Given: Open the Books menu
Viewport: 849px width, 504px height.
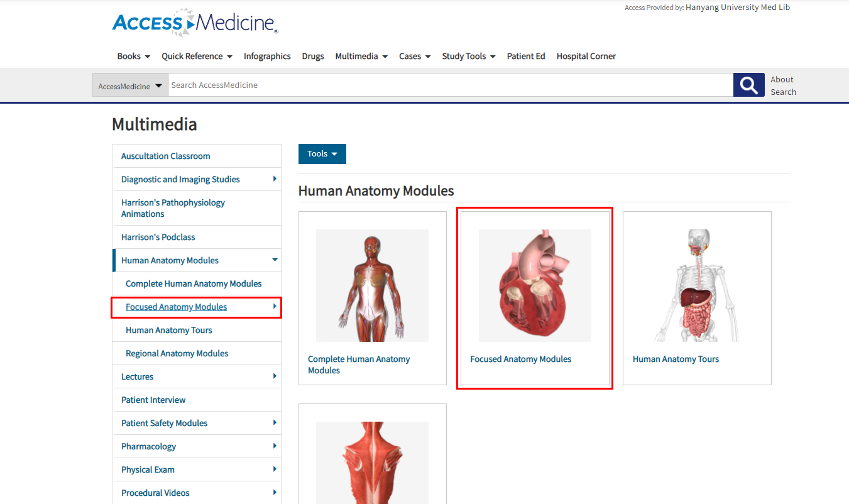Looking at the screenshot, I should 133,57.
